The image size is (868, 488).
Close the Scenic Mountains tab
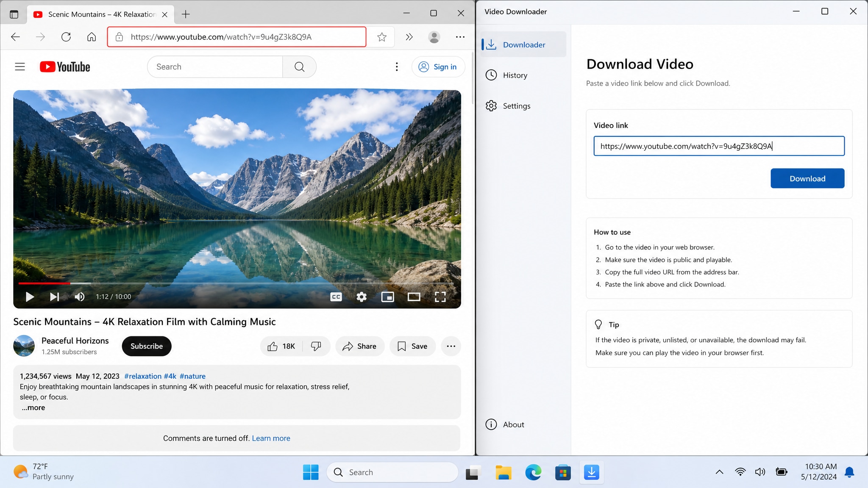tap(165, 14)
